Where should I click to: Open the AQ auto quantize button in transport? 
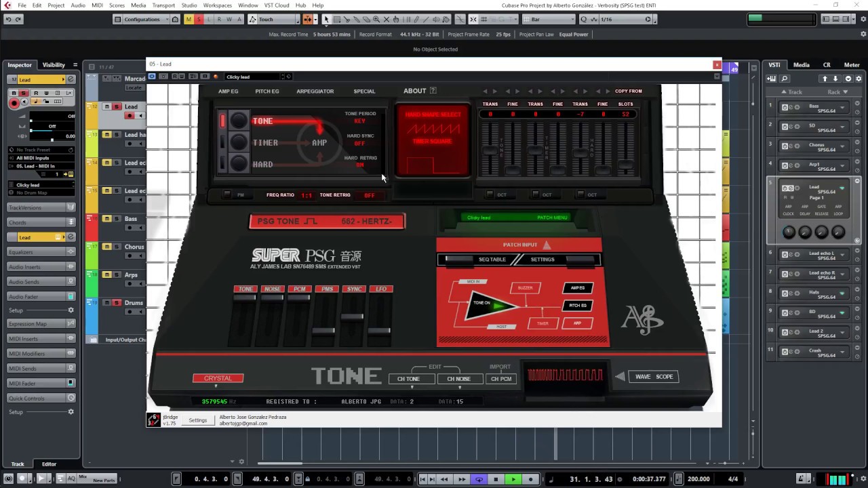(x=71, y=479)
